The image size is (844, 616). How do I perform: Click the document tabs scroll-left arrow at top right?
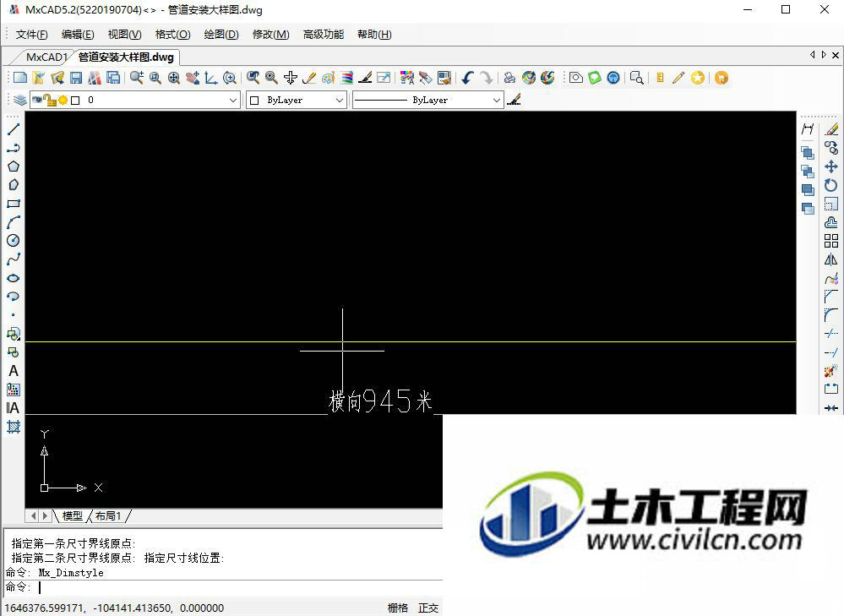click(812, 54)
